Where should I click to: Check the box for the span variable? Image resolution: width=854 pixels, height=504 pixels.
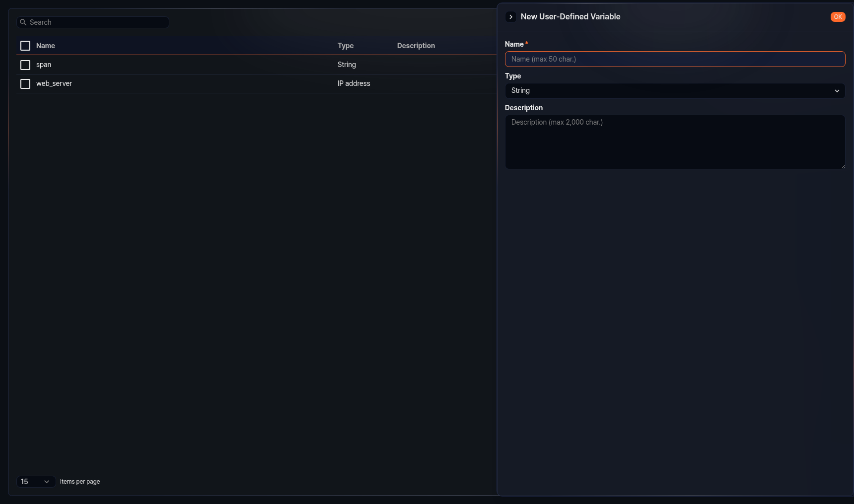tap(25, 65)
